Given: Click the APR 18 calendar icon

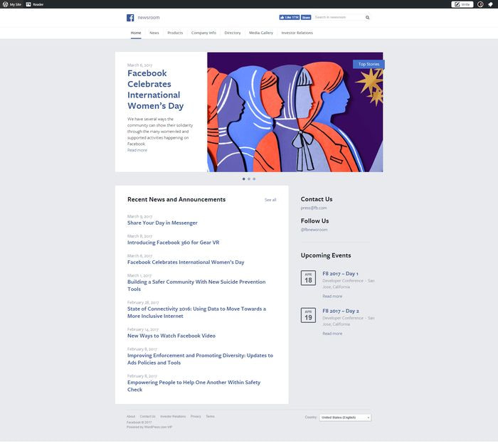Looking at the screenshot, I should [x=308, y=278].
